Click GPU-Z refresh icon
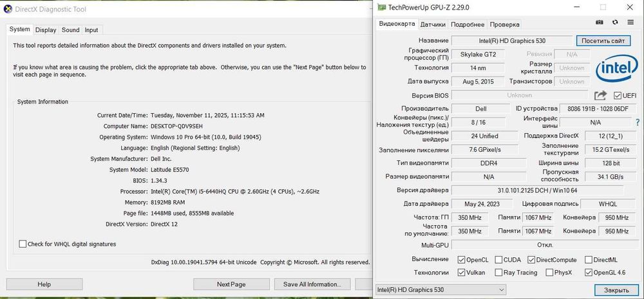Image resolution: width=644 pixels, height=299 pixels. pyautogui.click(x=615, y=22)
